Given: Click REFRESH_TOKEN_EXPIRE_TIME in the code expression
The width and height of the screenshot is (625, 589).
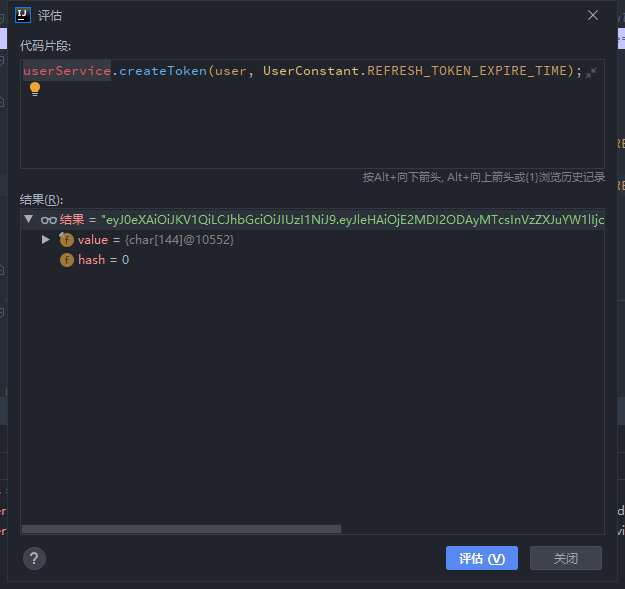Looking at the screenshot, I should click(x=470, y=71).
